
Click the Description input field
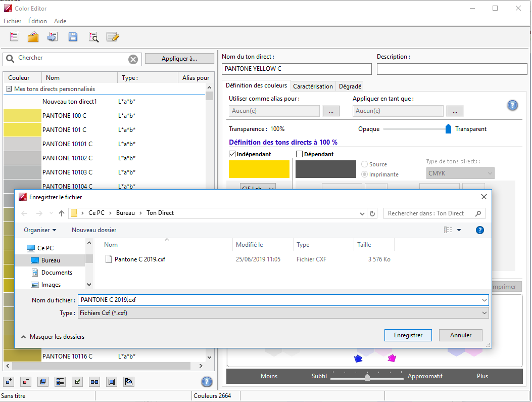[x=452, y=69]
